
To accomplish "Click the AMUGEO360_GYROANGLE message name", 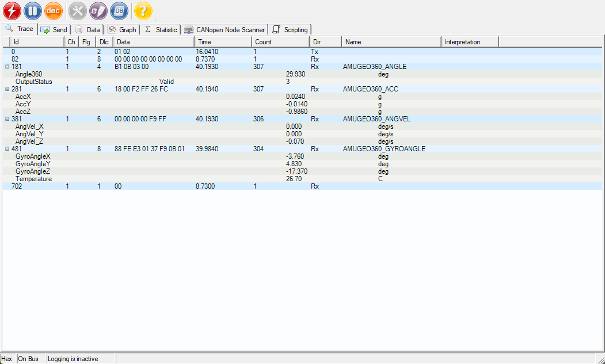I will [385, 149].
